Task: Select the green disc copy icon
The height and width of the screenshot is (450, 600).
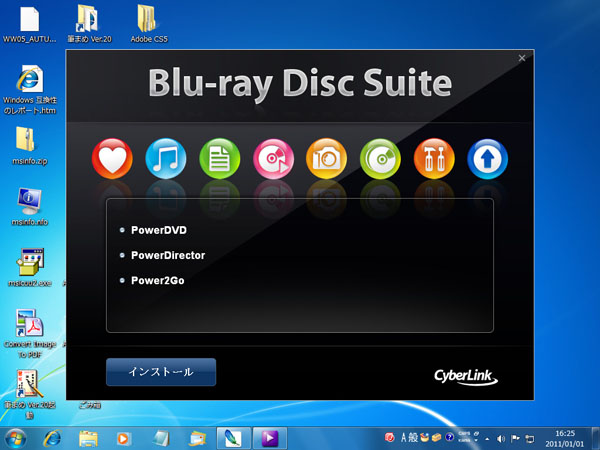Action: pos(380,158)
